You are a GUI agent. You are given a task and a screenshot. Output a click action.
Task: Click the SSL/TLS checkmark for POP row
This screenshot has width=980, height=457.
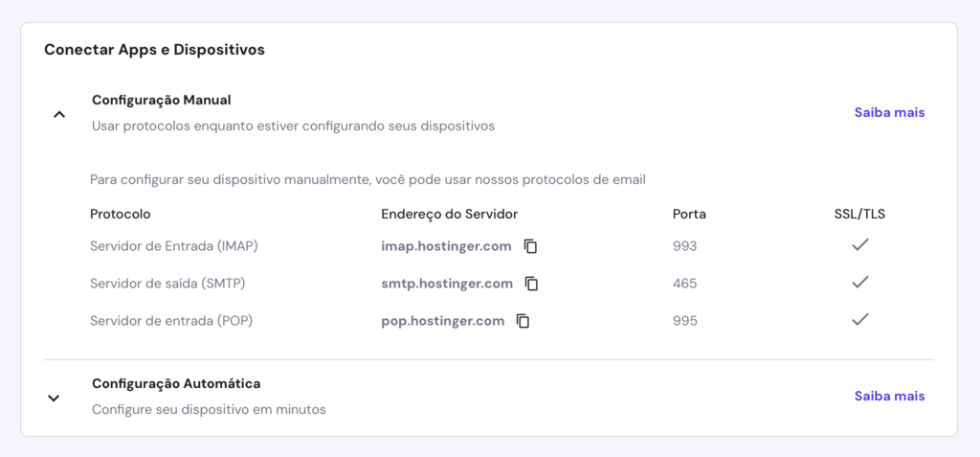point(860,320)
